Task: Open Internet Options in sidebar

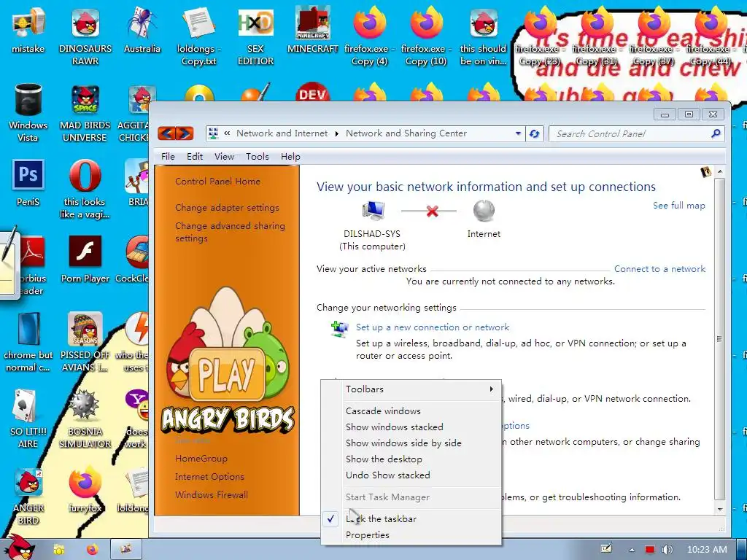Action: [x=209, y=477]
